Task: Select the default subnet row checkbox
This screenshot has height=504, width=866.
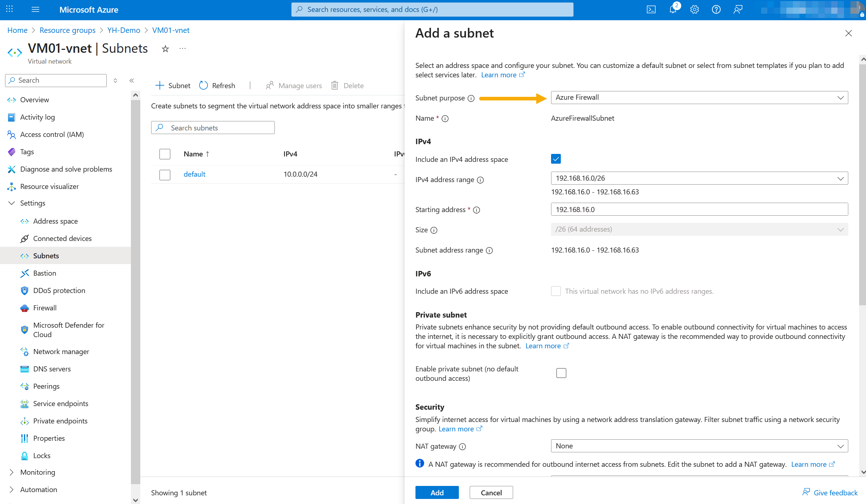Action: [x=165, y=175]
